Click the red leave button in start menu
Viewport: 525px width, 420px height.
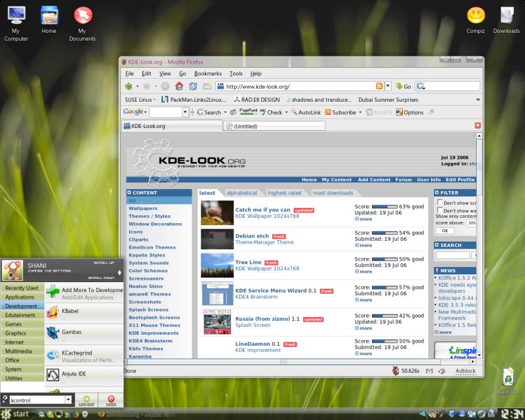(x=111, y=400)
